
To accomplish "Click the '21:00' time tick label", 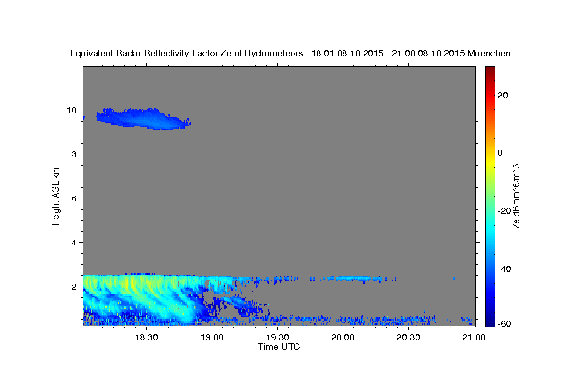I will [474, 338].
